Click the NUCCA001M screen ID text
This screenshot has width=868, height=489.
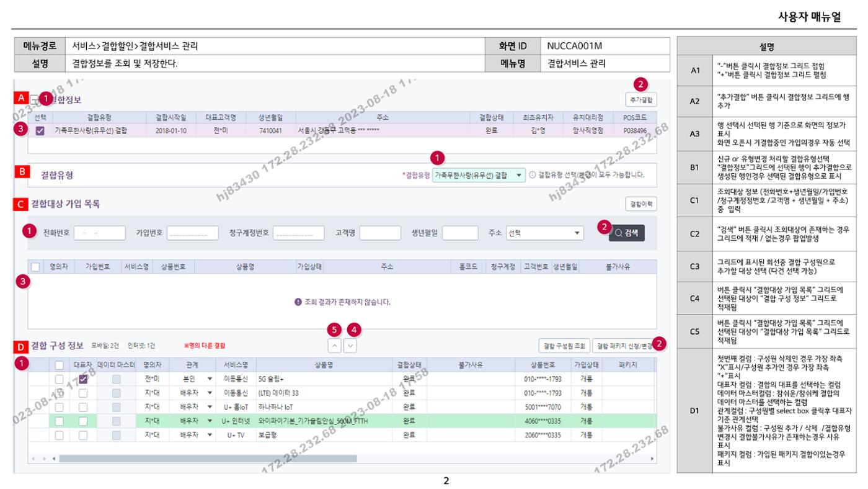(575, 46)
